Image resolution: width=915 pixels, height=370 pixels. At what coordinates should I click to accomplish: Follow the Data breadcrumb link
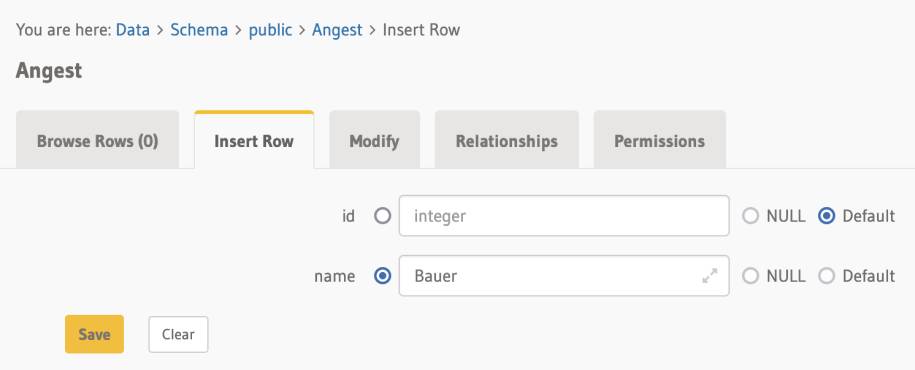[133, 30]
